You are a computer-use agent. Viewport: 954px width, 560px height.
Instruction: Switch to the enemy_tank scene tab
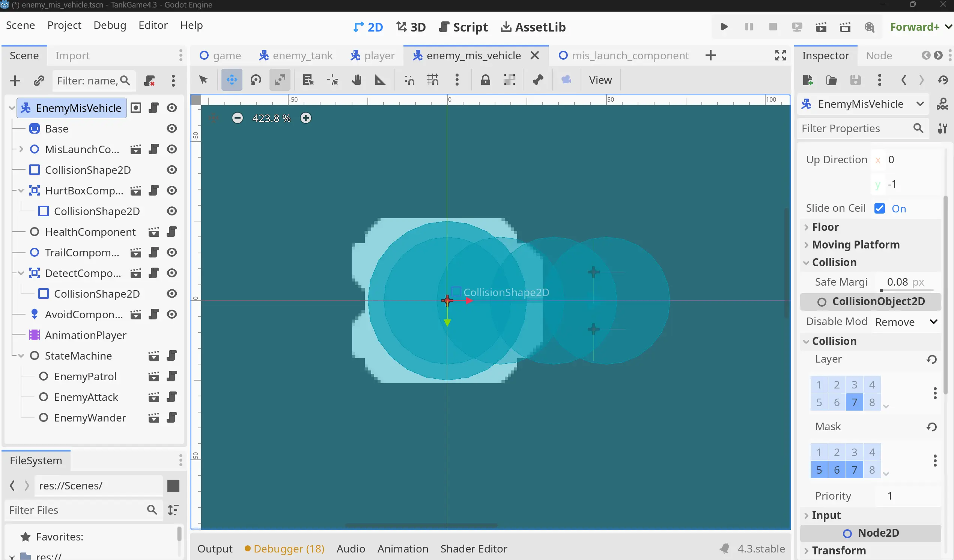tap(296, 56)
